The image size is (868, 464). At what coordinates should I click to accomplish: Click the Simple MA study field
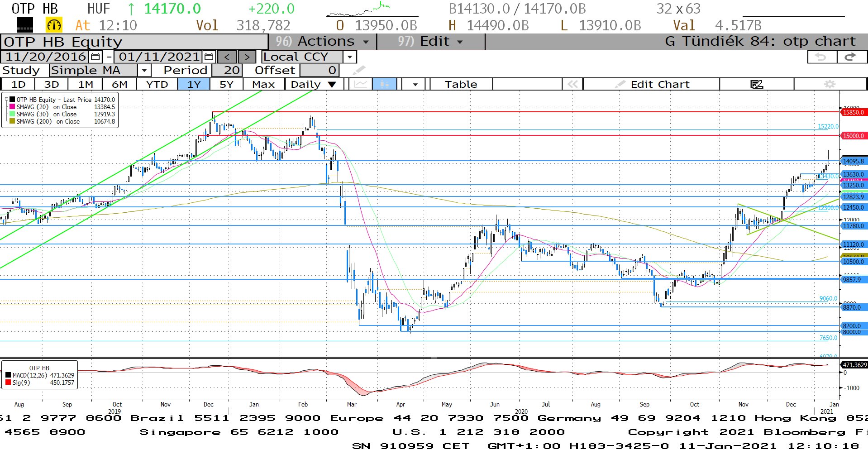pyautogui.click(x=93, y=71)
